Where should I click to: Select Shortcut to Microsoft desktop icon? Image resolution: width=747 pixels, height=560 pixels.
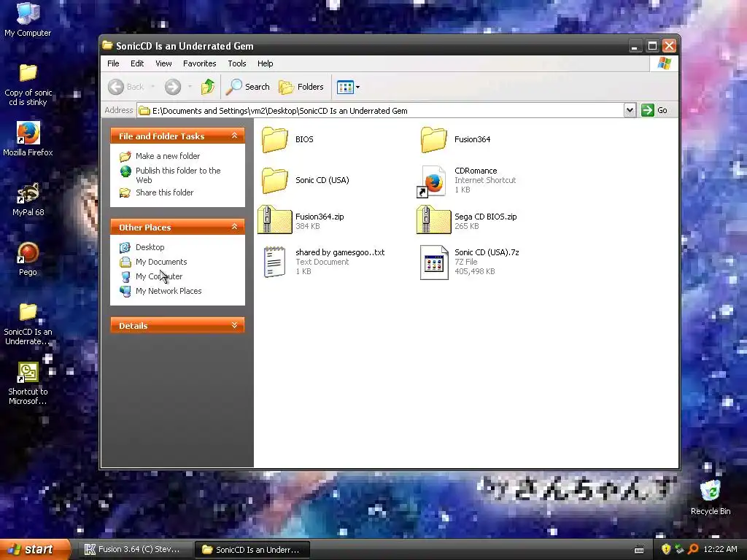pyautogui.click(x=28, y=384)
